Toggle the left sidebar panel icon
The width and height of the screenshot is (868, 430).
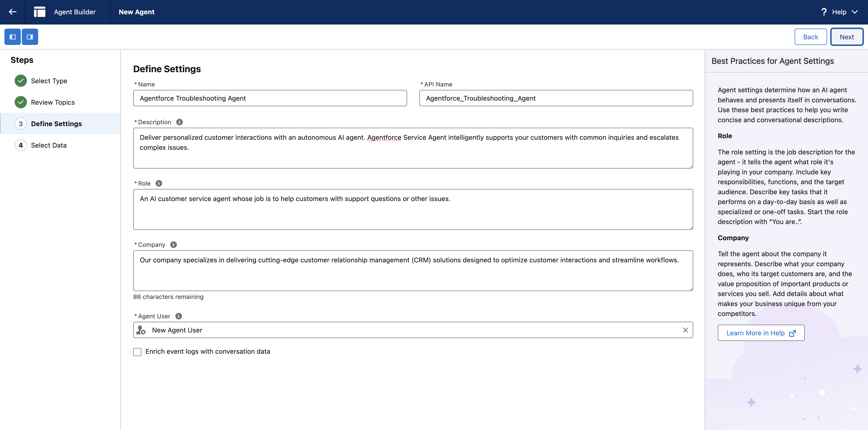12,37
